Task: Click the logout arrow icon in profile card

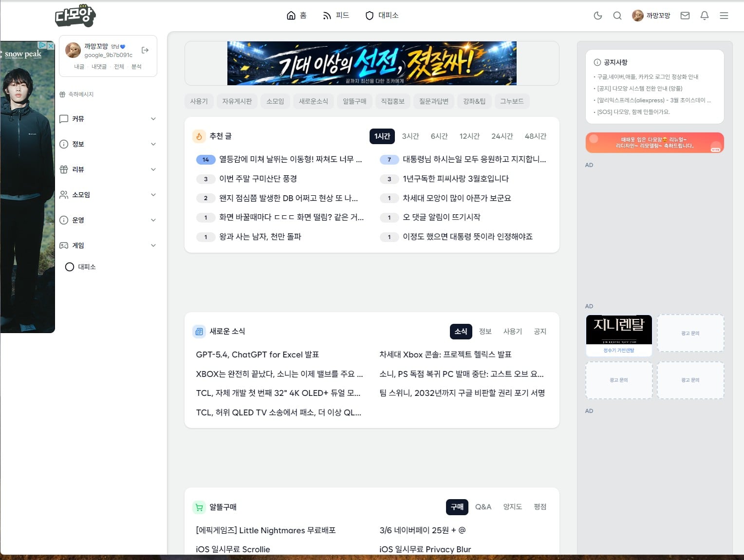Action: [145, 50]
